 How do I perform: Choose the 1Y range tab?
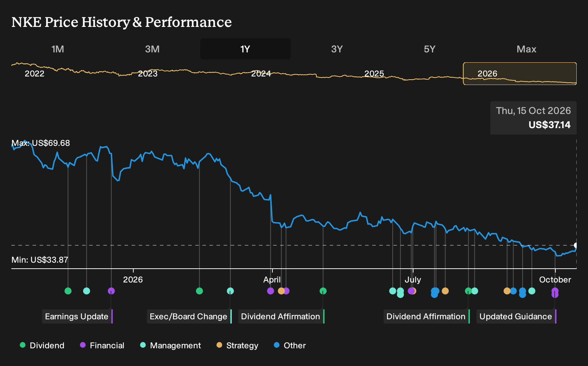point(246,49)
